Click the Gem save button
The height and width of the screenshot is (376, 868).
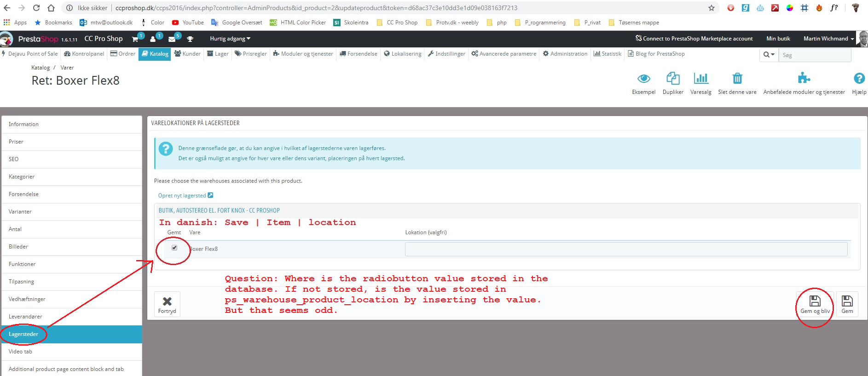click(847, 304)
